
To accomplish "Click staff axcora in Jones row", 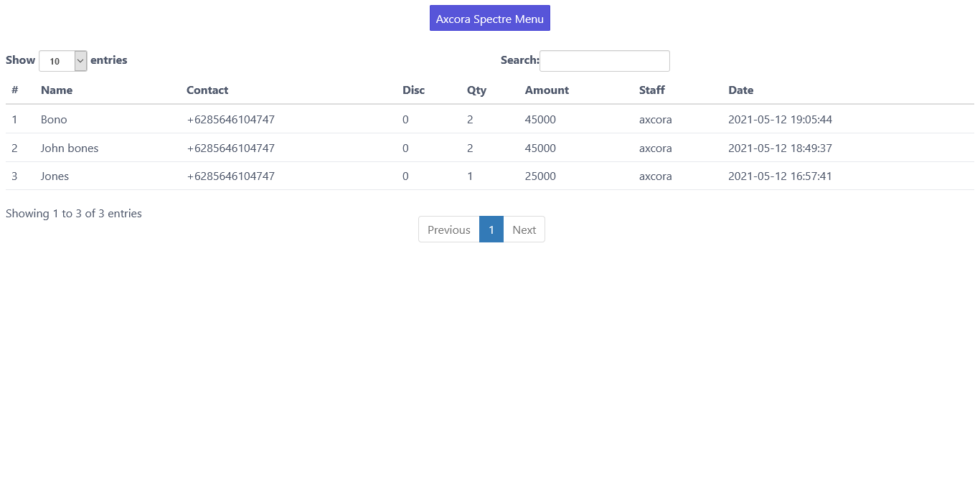I will (x=656, y=176).
